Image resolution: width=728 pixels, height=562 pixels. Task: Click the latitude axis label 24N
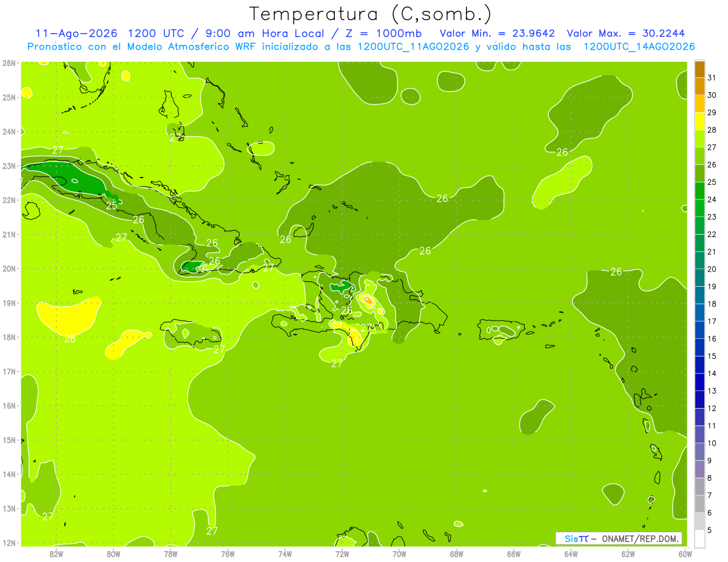[9, 132]
